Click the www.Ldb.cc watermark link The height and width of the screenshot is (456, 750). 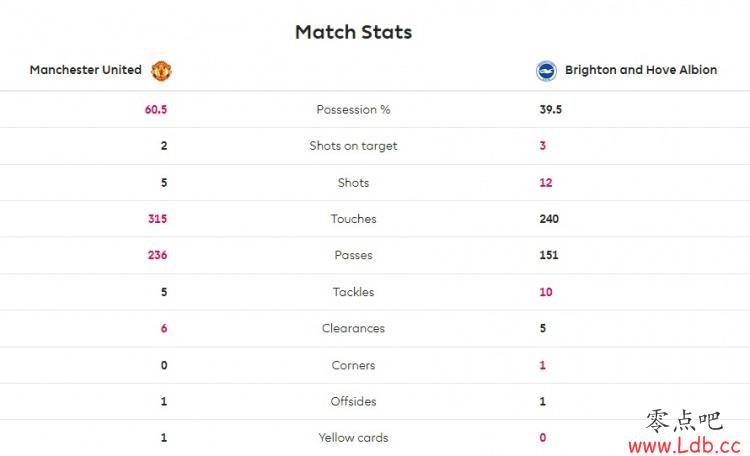684,445
